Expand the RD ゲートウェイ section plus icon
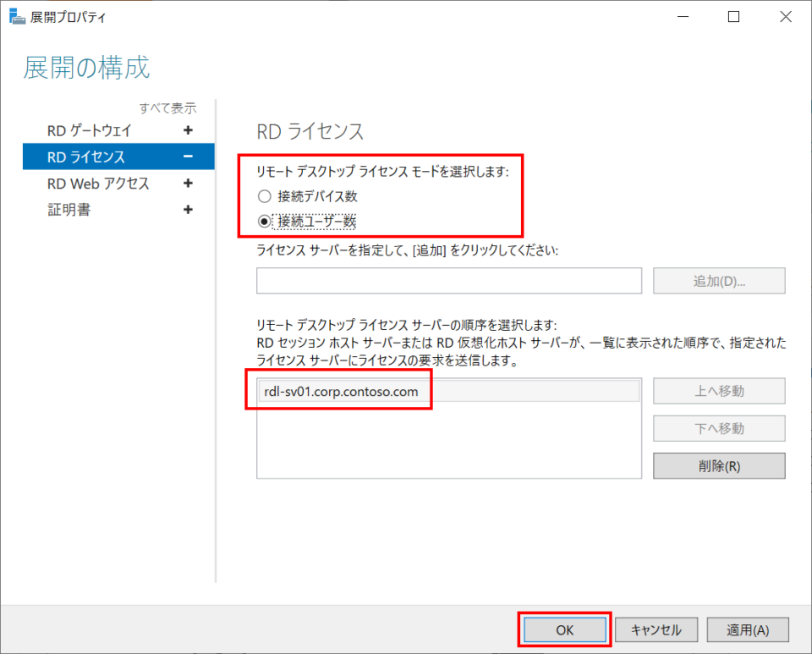 [x=188, y=130]
